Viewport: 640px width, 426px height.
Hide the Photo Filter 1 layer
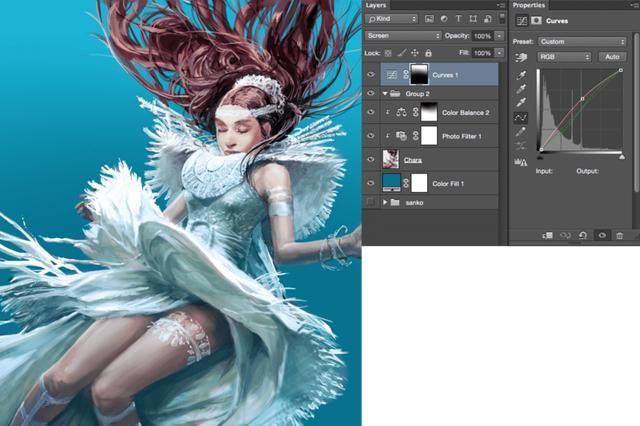pyautogui.click(x=371, y=136)
